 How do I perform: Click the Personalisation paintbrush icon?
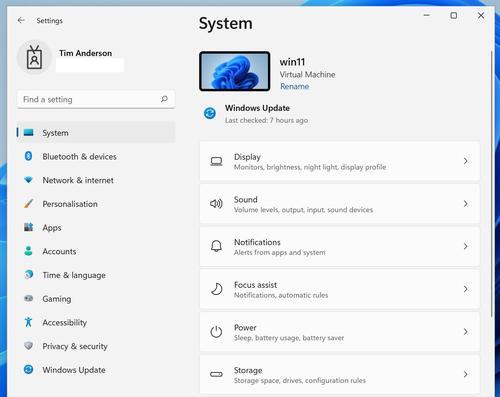pyautogui.click(x=29, y=203)
